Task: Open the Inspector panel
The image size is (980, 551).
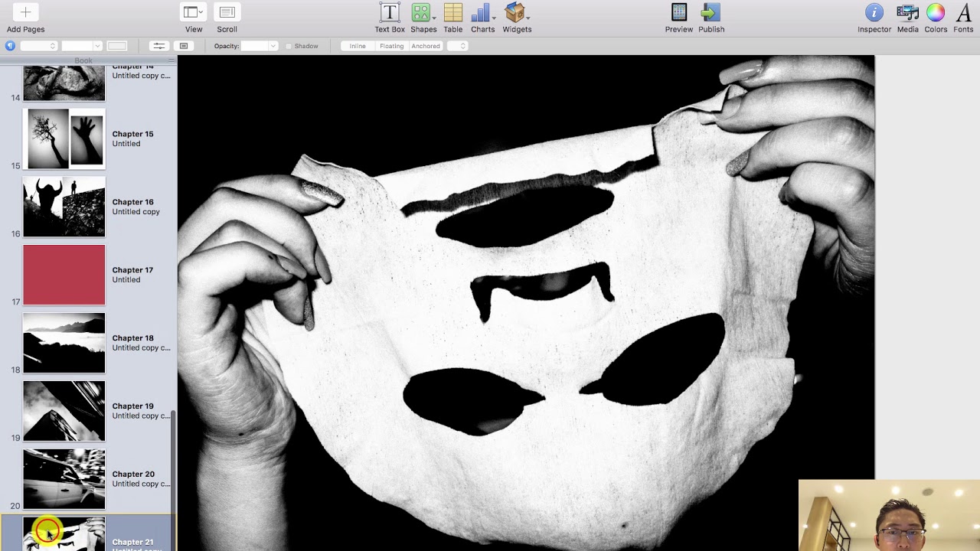Action: [874, 12]
